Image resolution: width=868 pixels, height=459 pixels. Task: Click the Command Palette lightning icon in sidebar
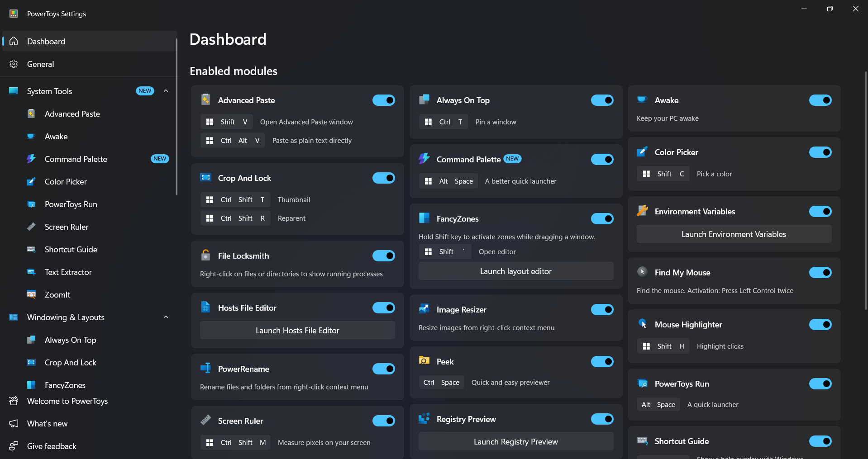point(31,159)
